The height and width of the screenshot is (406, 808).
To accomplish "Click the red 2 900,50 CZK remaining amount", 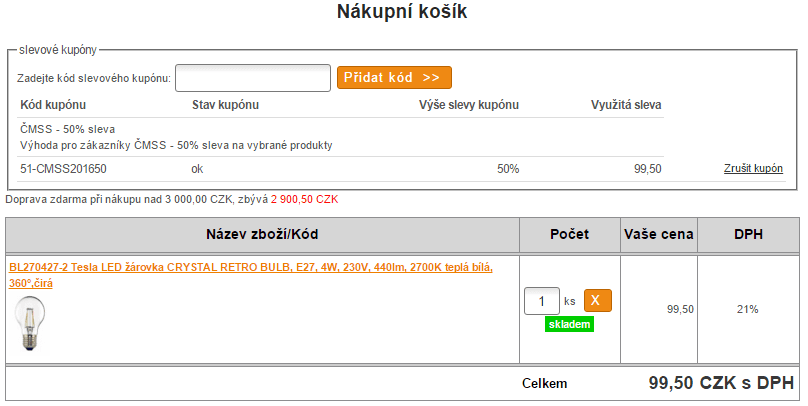I will (x=305, y=199).
